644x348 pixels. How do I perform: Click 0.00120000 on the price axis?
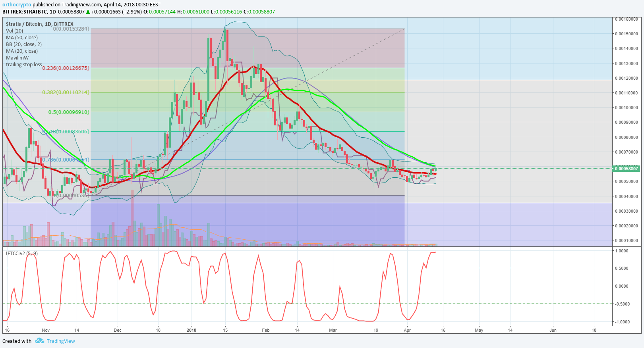click(x=627, y=78)
